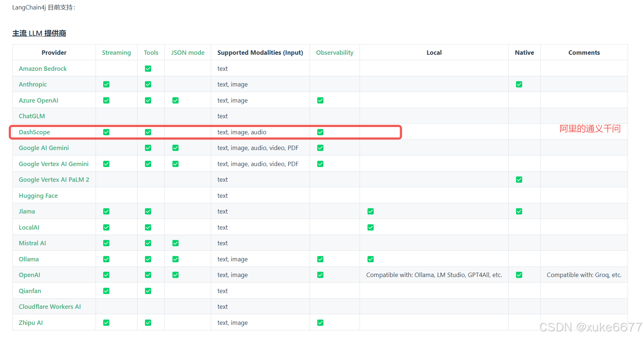The width and height of the screenshot is (644, 338).
Task: Click the Tools checkmark for Google AI Gemini
Action: pos(148,147)
